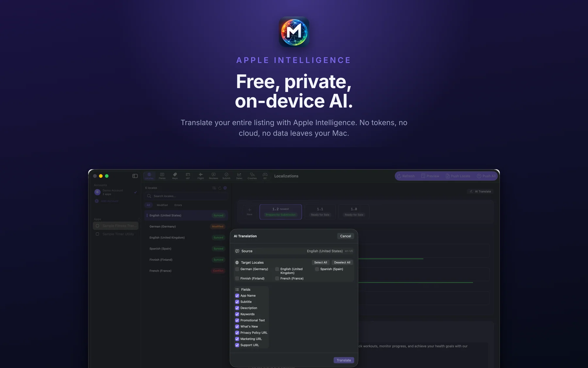The height and width of the screenshot is (368, 588).
Task: Click the Demo Account avatar
Action: pos(97,192)
